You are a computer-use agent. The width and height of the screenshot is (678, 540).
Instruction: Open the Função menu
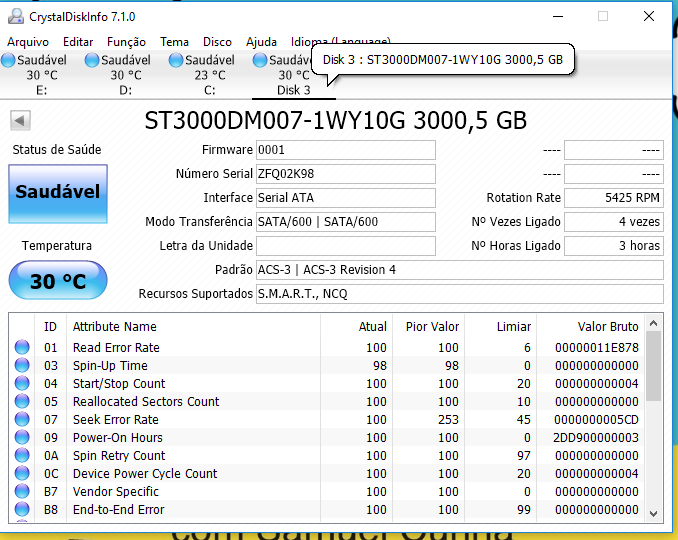(x=126, y=42)
